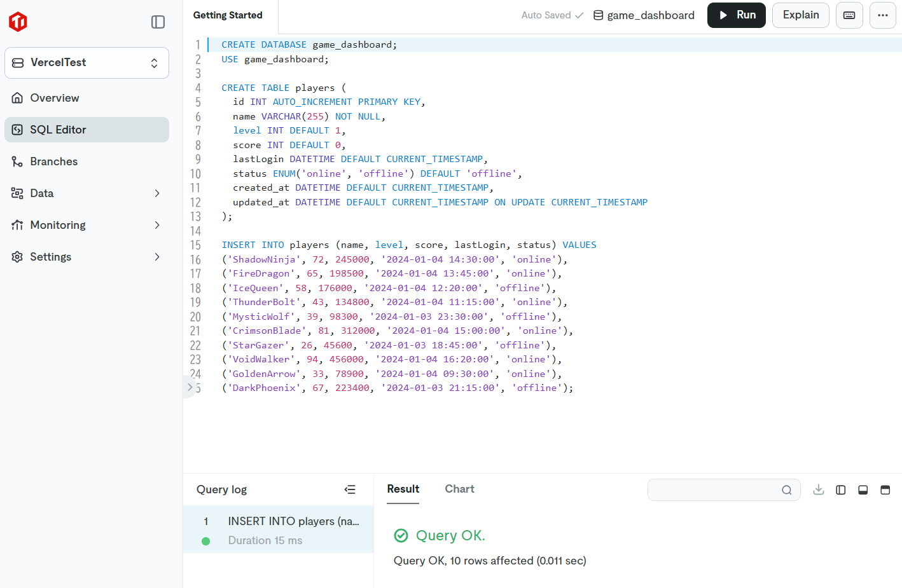Expand the Monitoring menu chevron
Screen dimensions: 902x588
coord(157,225)
